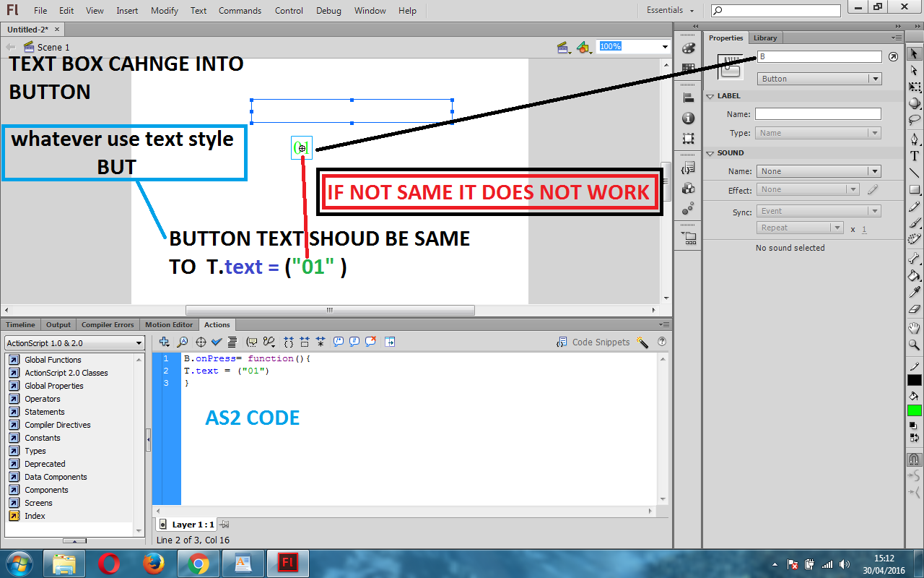Image resolution: width=924 pixels, height=578 pixels.
Task: Select the Subselection tool
Action: (x=915, y=71)
